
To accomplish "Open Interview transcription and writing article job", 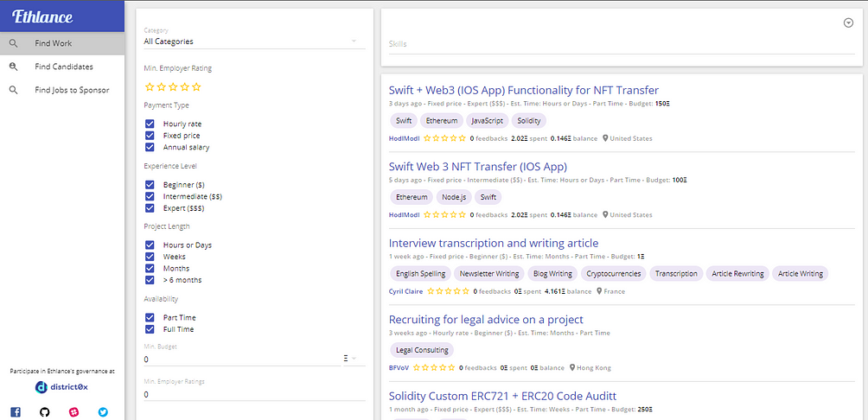I will point(494,243).
